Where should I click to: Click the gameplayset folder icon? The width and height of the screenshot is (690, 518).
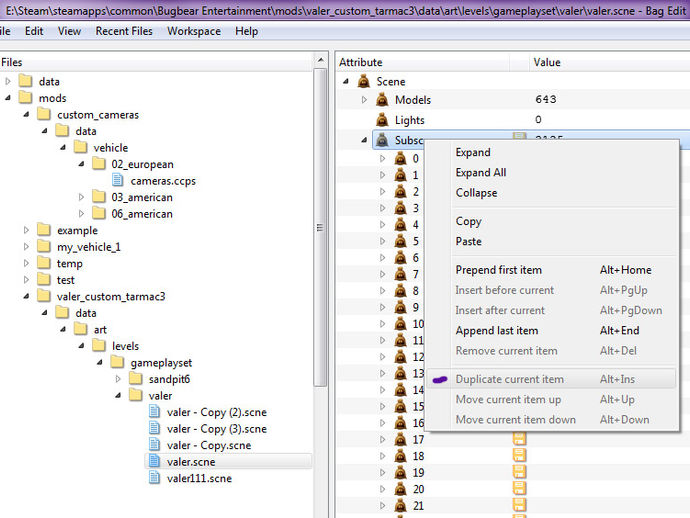coord(117,362)
